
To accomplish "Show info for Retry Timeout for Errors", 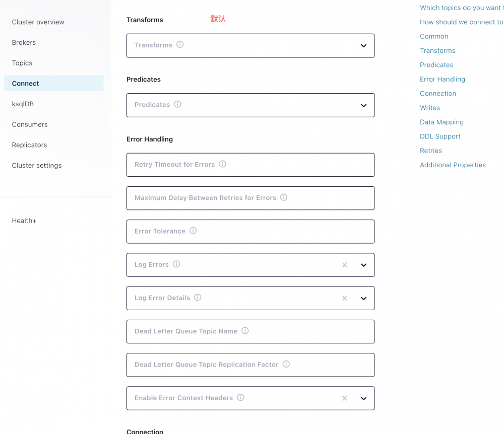I will pos(222,164).
